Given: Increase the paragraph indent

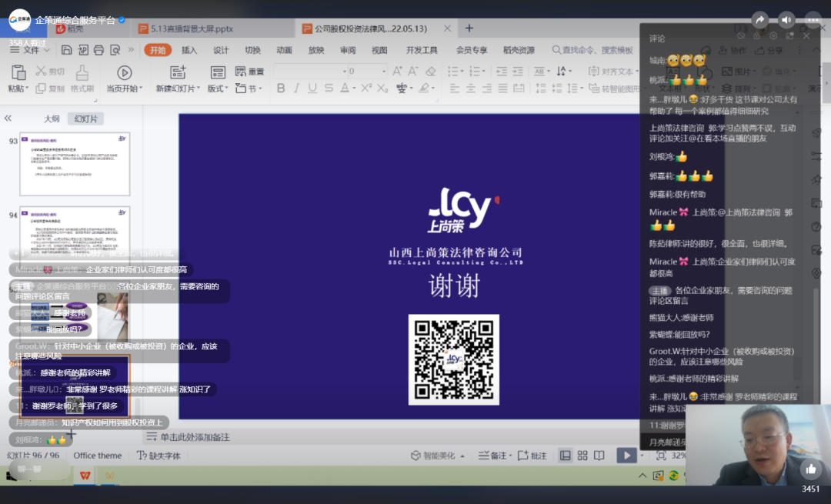Looking at the screenshot, I should (x=518, y=71).
